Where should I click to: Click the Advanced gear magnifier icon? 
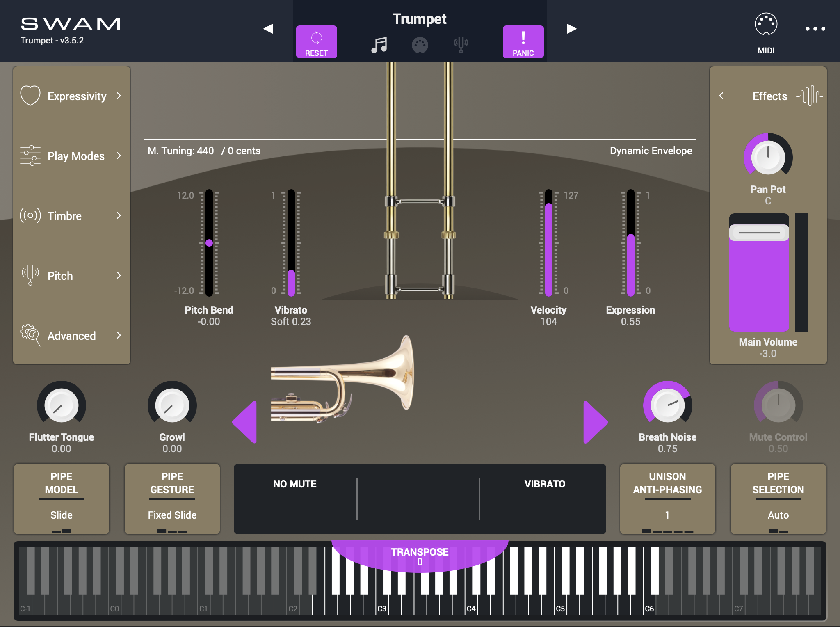tap(30, 335)
